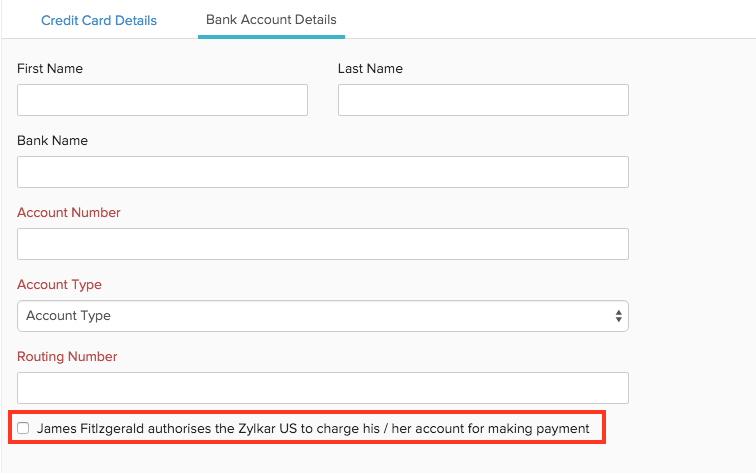The height and width of the screenshot is (473, 756).
Task: Select the Bank Account Details tab
Action: [x=271, y=19]
